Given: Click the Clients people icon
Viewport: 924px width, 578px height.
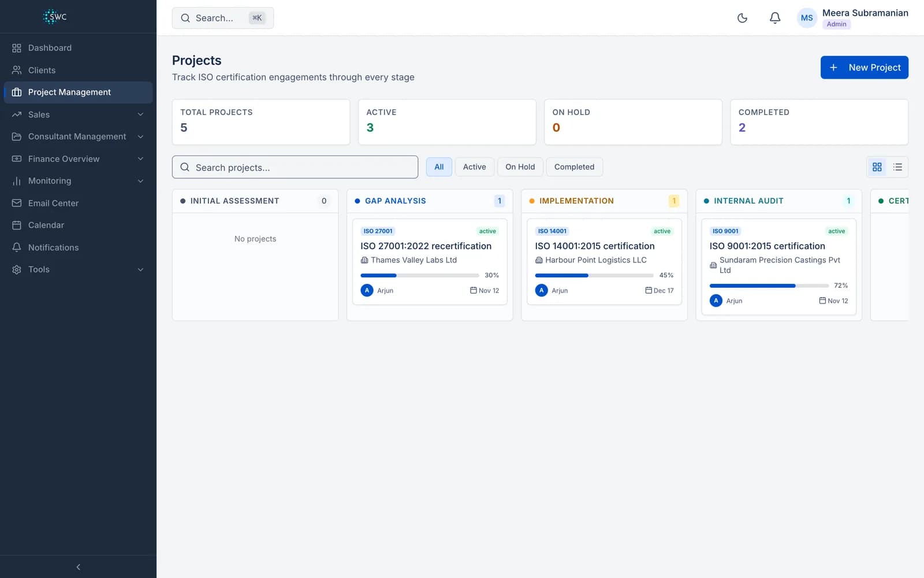Looking at the screenshot, I should (17, 70).
